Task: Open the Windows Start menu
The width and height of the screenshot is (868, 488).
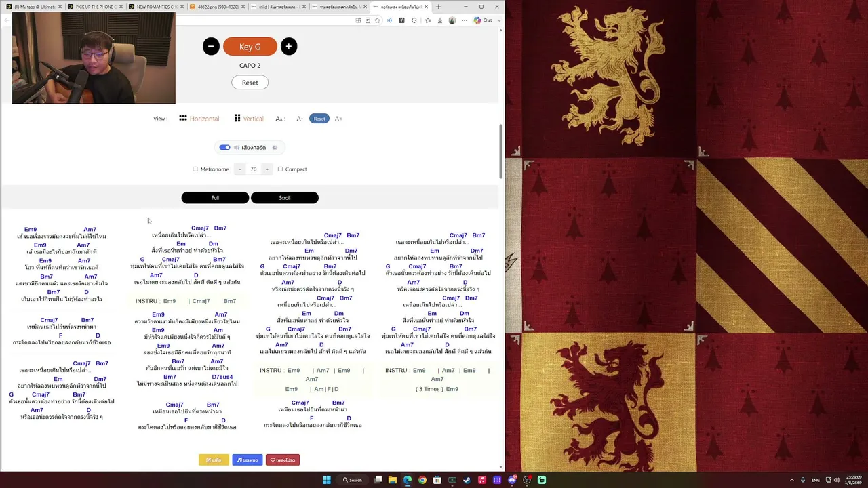Action: pyautogui.click(x=326, y=480)
